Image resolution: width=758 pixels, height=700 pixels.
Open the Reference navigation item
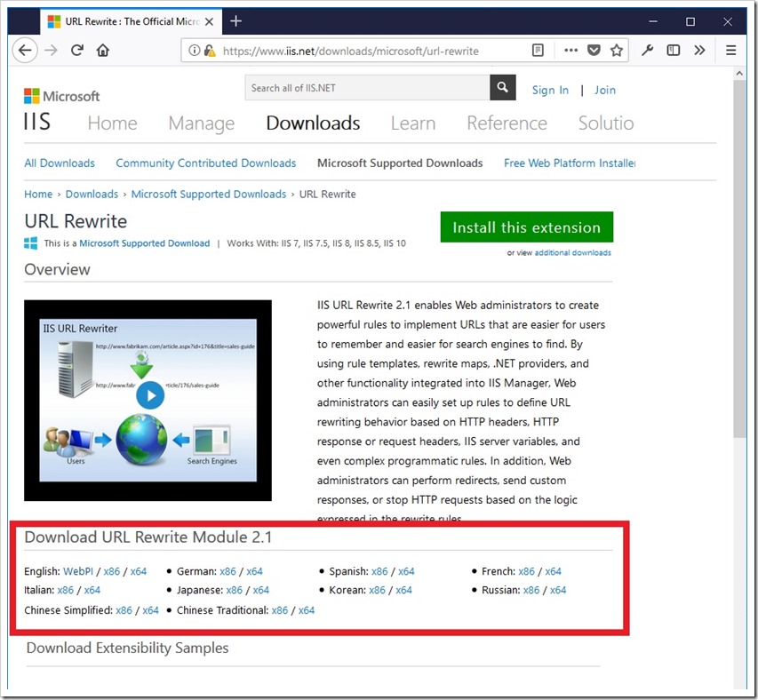[x=507, y=123]
